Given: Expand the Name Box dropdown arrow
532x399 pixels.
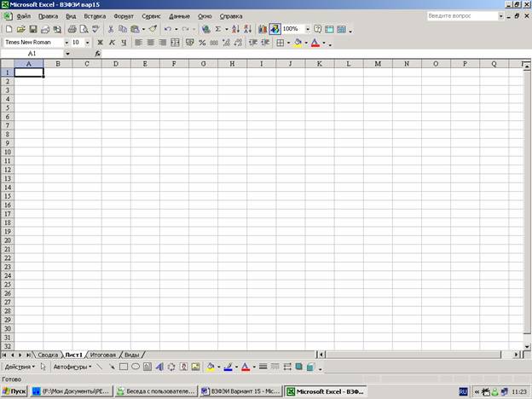Looking at the screenshot, I should pyautogui.click(x=67, y=54).
